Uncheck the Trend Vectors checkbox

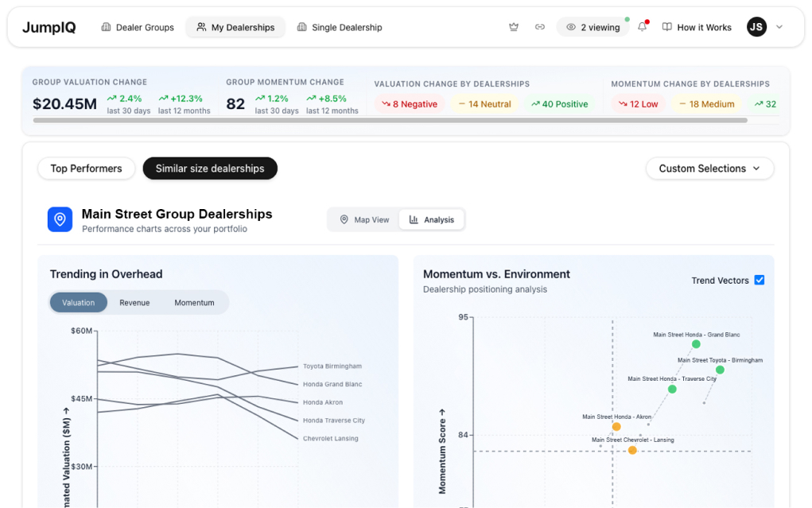(x=759, y=280)
